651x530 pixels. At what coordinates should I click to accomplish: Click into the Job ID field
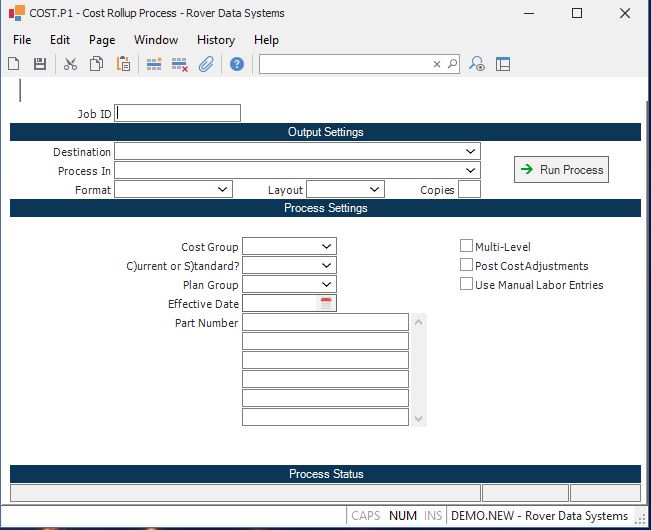pyautogui.click(x=178, y=114)
